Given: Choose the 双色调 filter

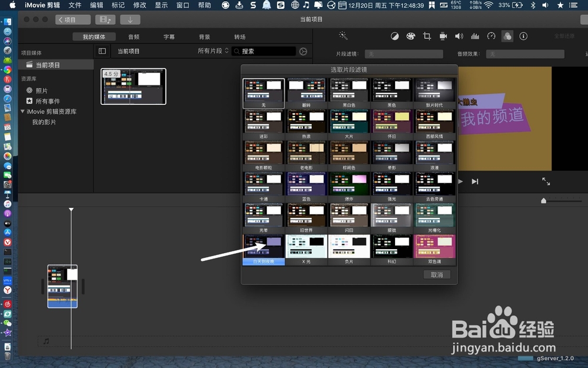Looking at the screenshot, I should coord(435,249).
